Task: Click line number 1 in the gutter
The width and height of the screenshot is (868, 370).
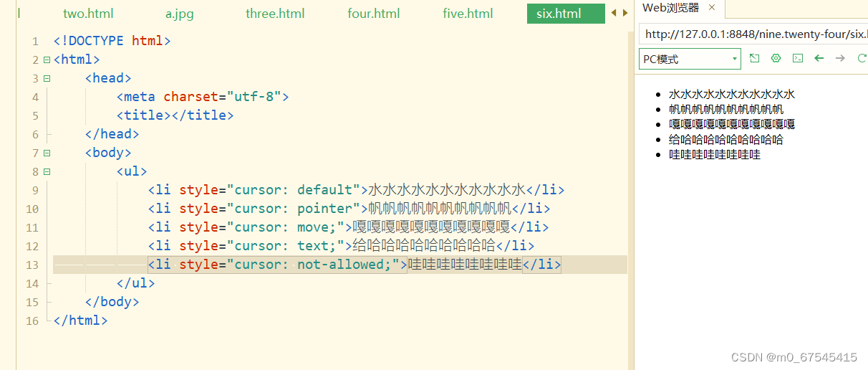Action: point(35,41)
